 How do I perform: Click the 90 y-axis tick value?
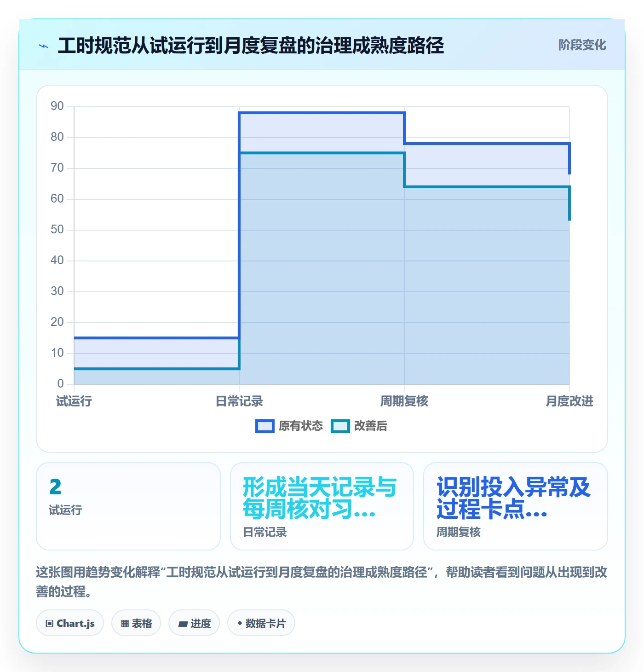coord(57,106)
